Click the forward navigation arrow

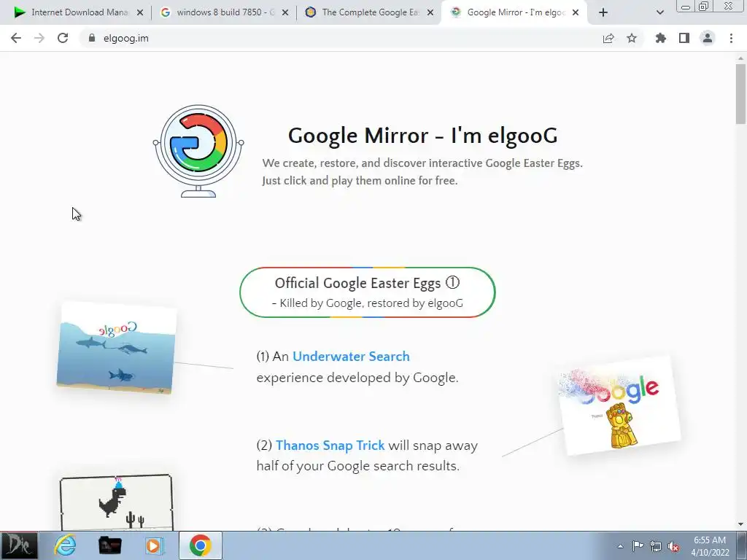(x=39, y=38)
